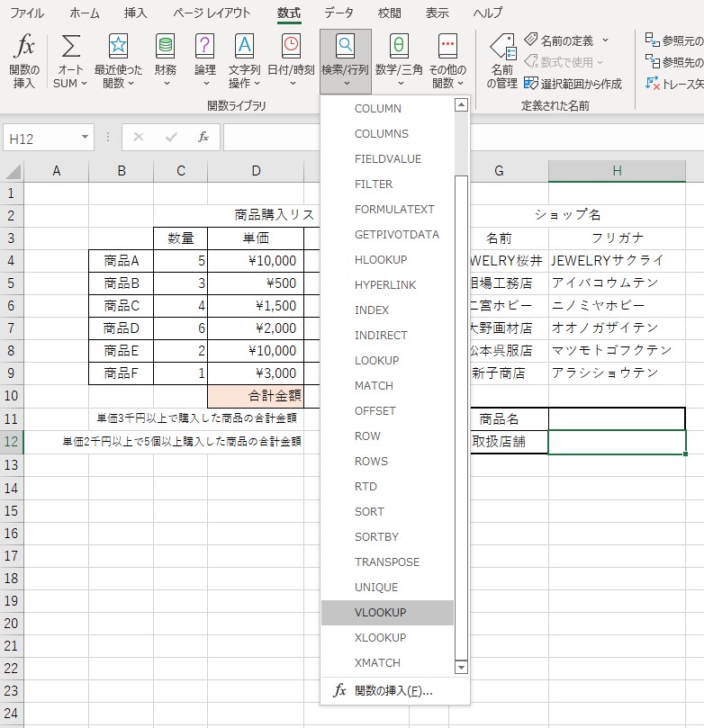Switch to the データ ribbon tab
Image resolution: width=704 pixels, height=728 pixels.
(338, 13)
